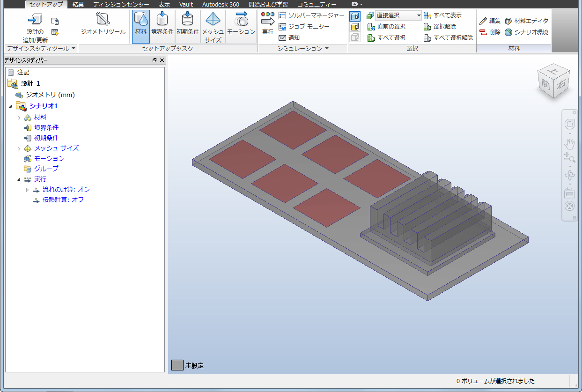Select the zoom tool in navigation bar
This screenshot has height=392, width=582.
569,157
